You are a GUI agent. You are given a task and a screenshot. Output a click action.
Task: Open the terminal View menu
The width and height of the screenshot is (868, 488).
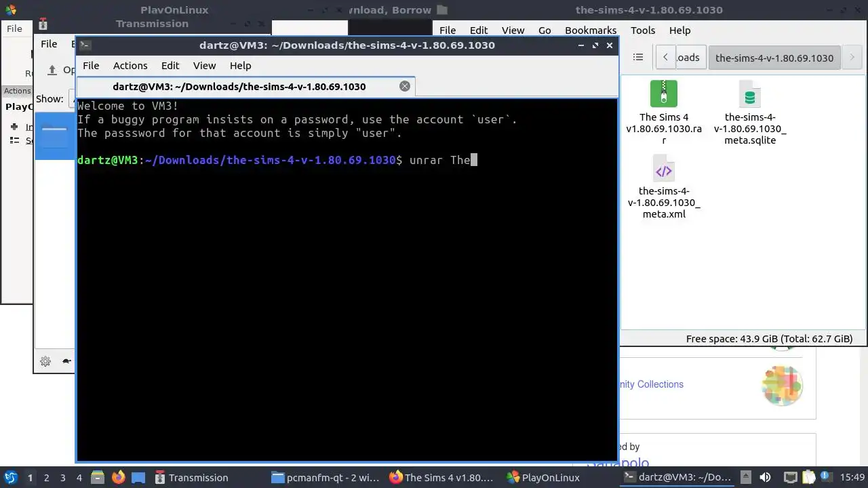click(x=204, y=66)
